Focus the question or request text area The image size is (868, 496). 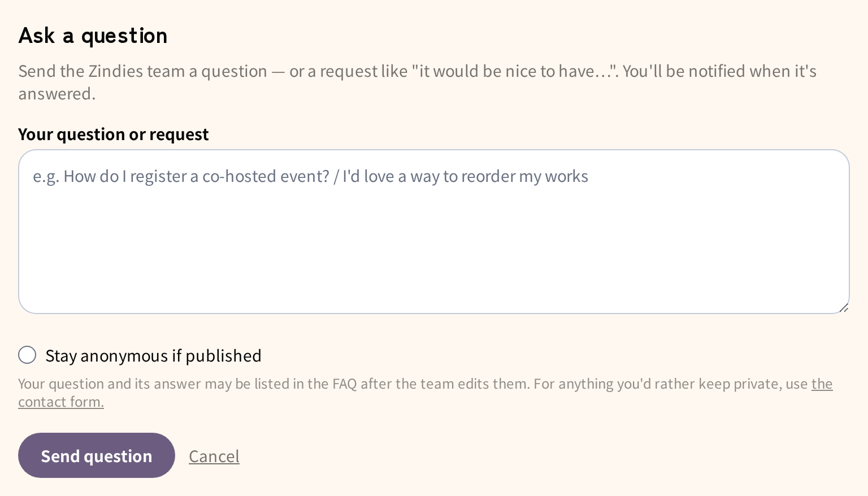tap(433, 232)
